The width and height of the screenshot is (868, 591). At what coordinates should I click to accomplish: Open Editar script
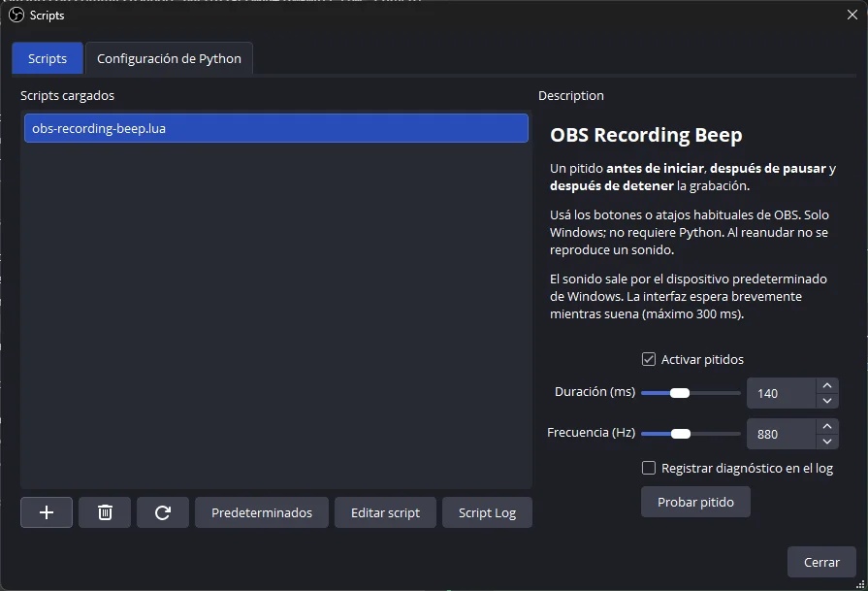(x=385, y=512)
